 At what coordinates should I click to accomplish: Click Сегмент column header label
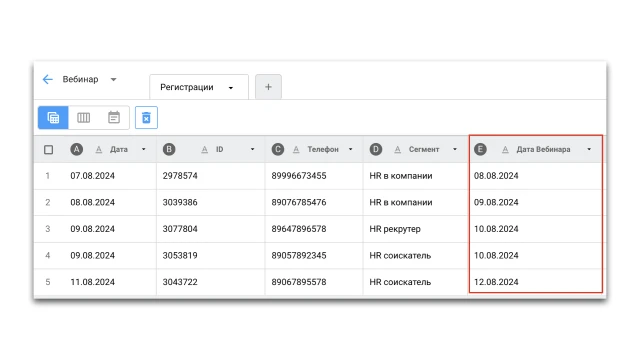click(x=424, y=149)
